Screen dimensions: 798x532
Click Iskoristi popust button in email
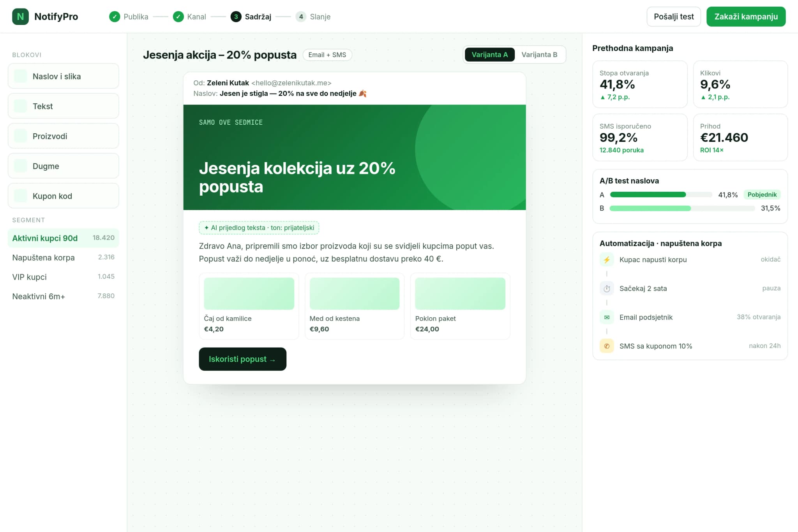pos(242,359)
